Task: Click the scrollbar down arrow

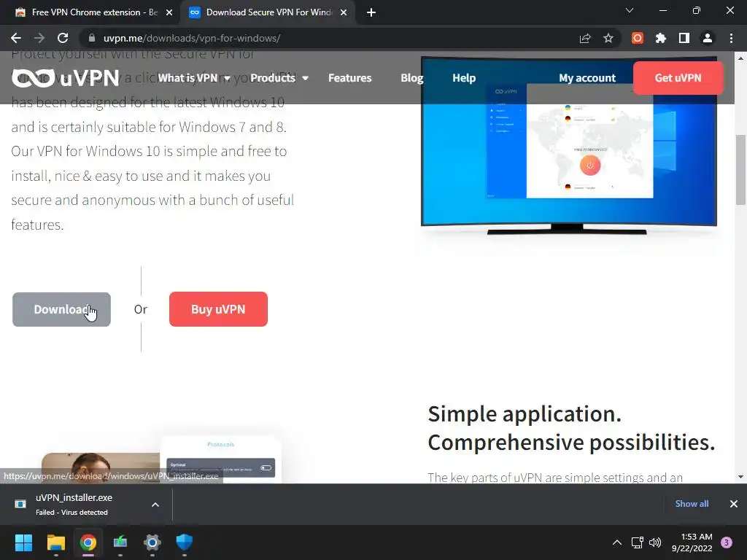Action: [x=740, y=477]
